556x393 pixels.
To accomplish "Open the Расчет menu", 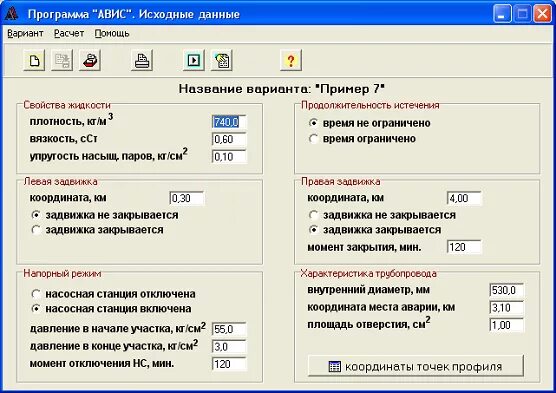I will [x=69, y=33].
